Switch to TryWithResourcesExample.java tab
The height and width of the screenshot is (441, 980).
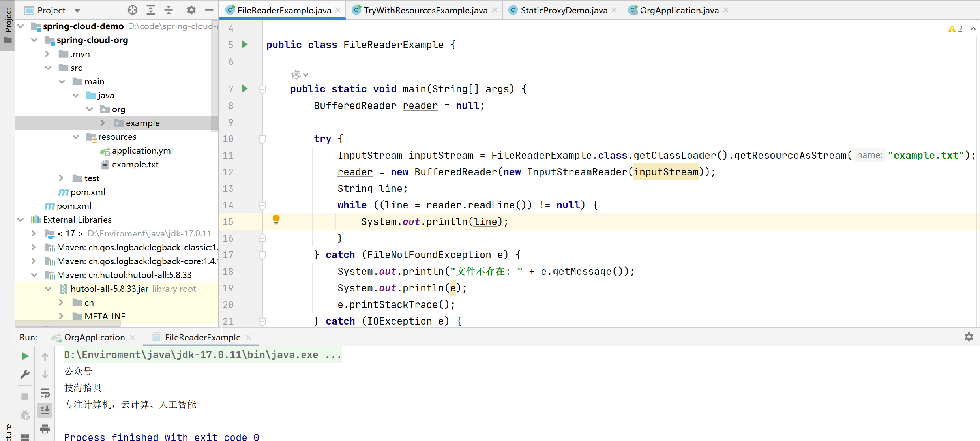[x=425, y=10]
